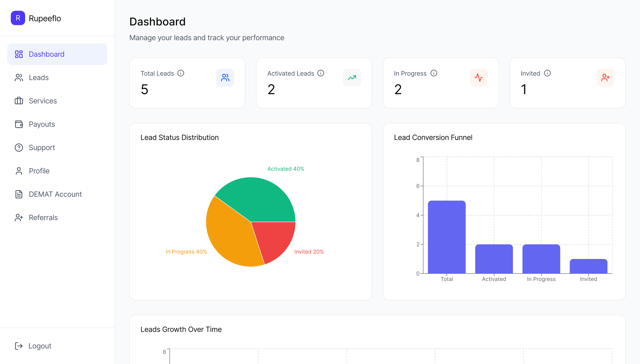The image size is (640, 364).
Task: Click the info icon beside In Progress
Action: [x=434, y=73]
